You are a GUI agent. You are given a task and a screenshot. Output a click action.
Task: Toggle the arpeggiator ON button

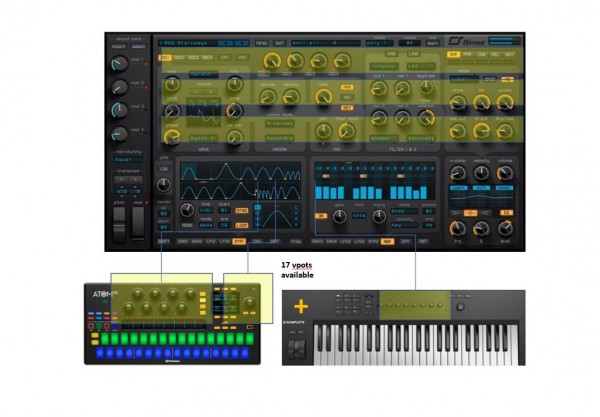[x=321, y=216]
